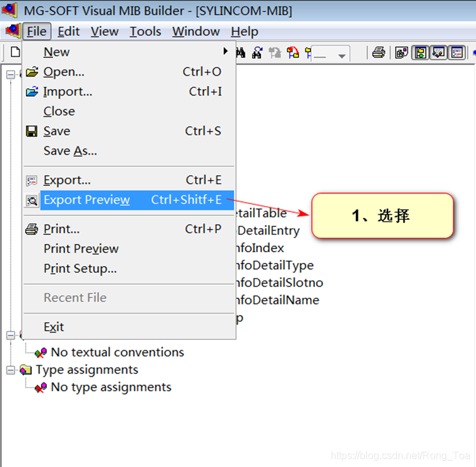Click the Find Next binoculars icon
Image resolution: width=476 pixels, height=467 pixels.
click(x=257, y=52)
